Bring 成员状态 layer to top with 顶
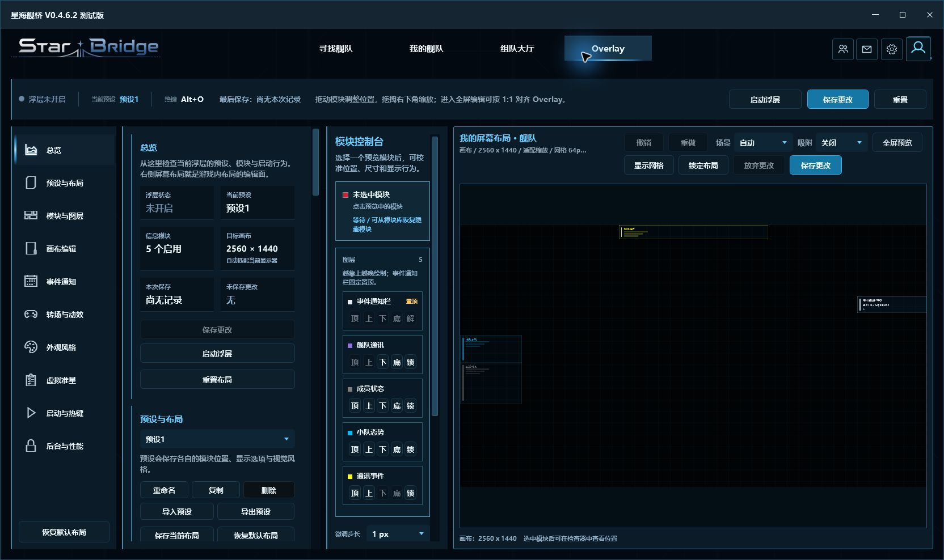Image resolution: width=944 pixels, height=560 pixels. point(355,406)
